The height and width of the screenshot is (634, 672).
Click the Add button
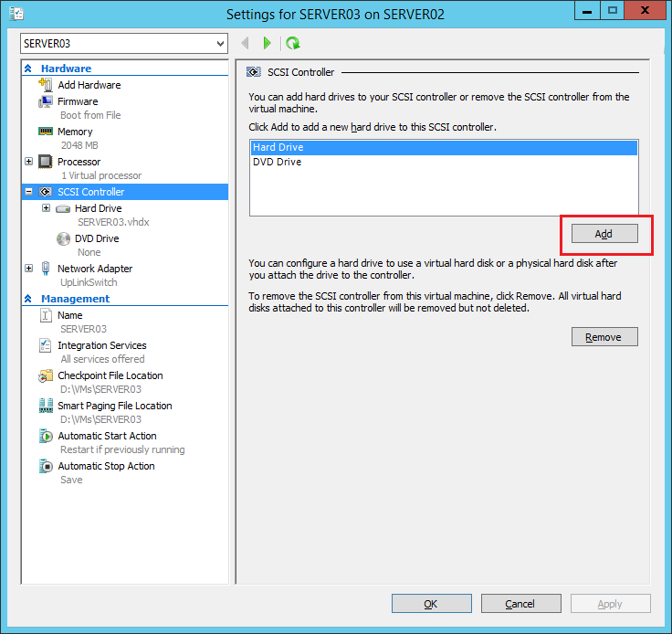604,234
